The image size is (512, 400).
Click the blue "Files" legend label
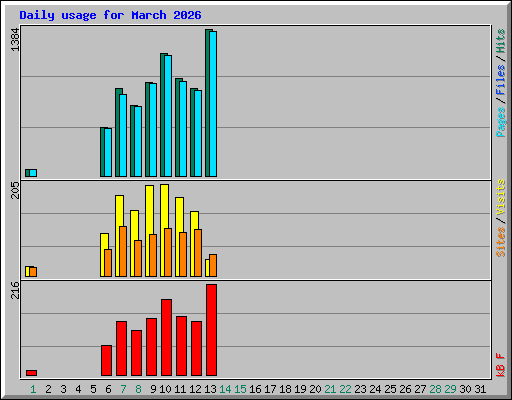click(500, 80)
